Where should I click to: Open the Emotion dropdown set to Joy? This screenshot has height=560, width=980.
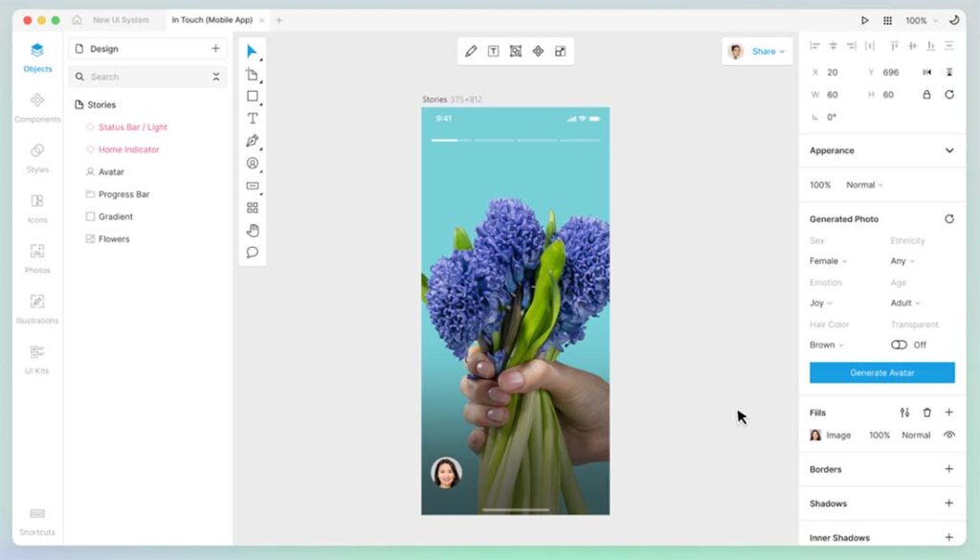[821, 303]
